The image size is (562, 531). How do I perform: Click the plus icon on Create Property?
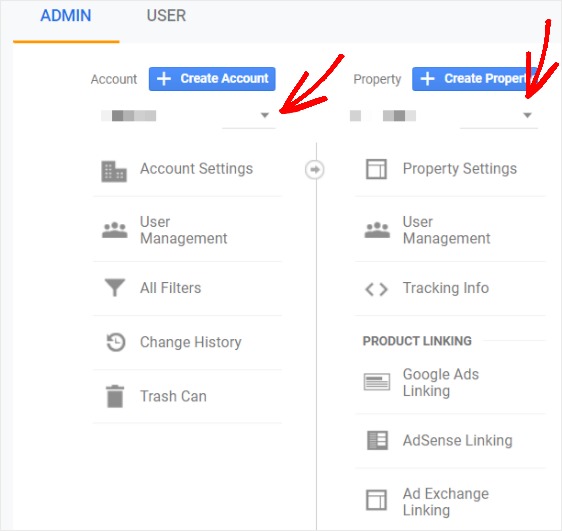click(x=428, y=79)
